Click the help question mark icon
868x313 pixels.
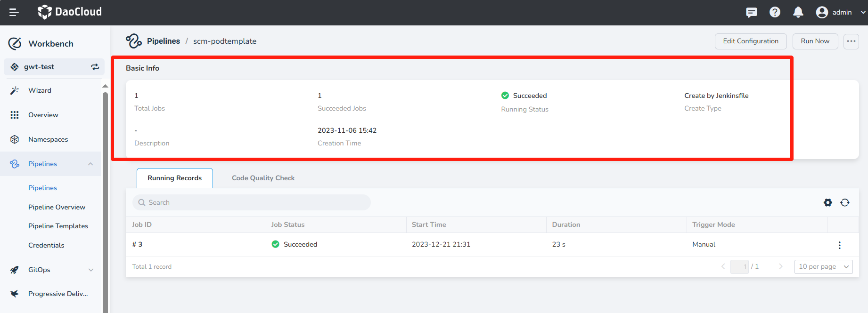click(775, 12)
